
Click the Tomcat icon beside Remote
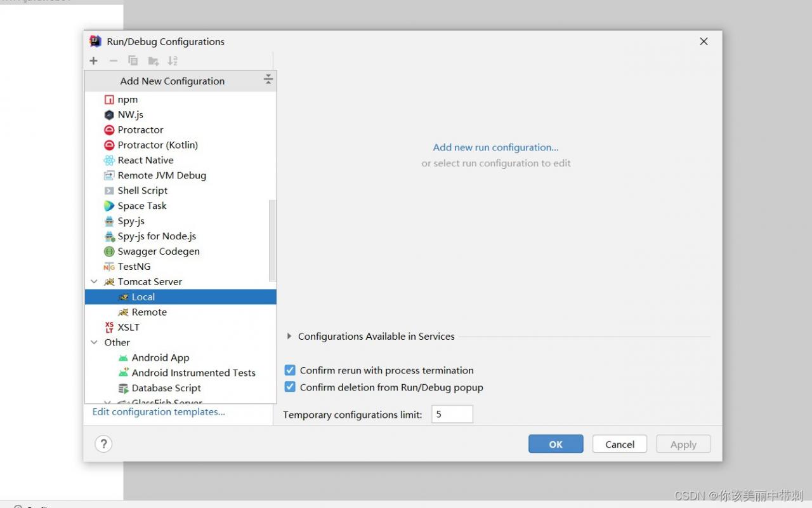pyautogui.click(x=123, y=312)
